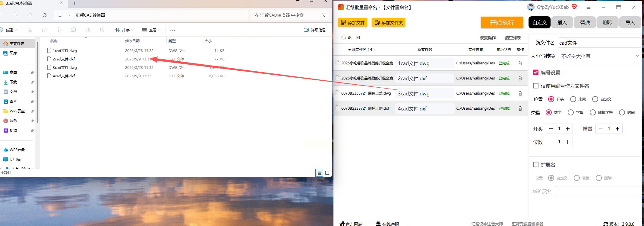
Task: Delete the 1cad文件.dwg row with its trash icon
Action: 520,63
